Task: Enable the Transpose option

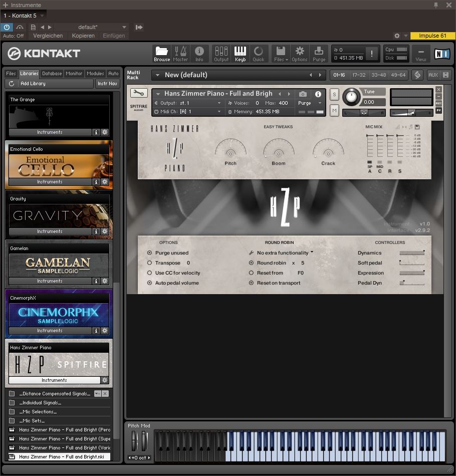Action: [149, 263]
